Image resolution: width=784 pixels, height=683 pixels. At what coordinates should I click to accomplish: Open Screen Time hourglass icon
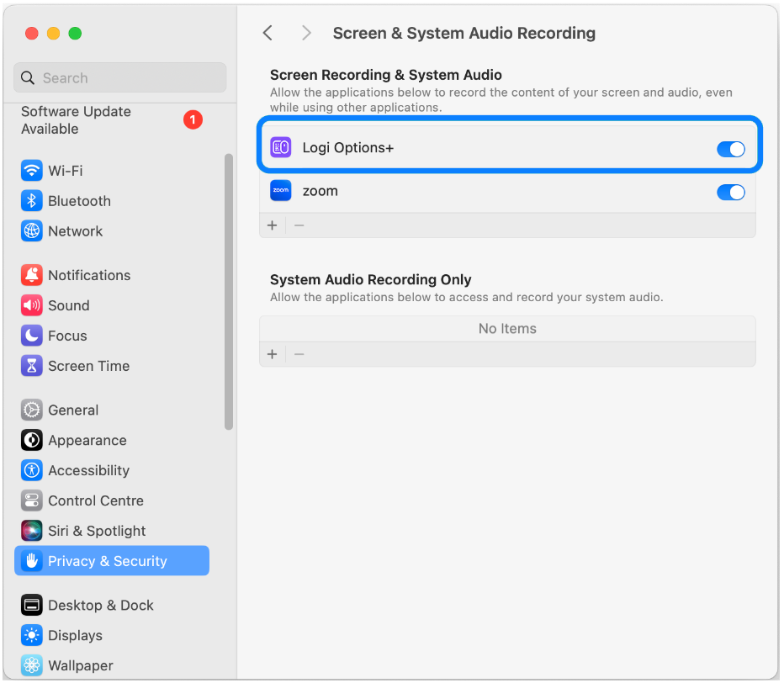[32, 366]
